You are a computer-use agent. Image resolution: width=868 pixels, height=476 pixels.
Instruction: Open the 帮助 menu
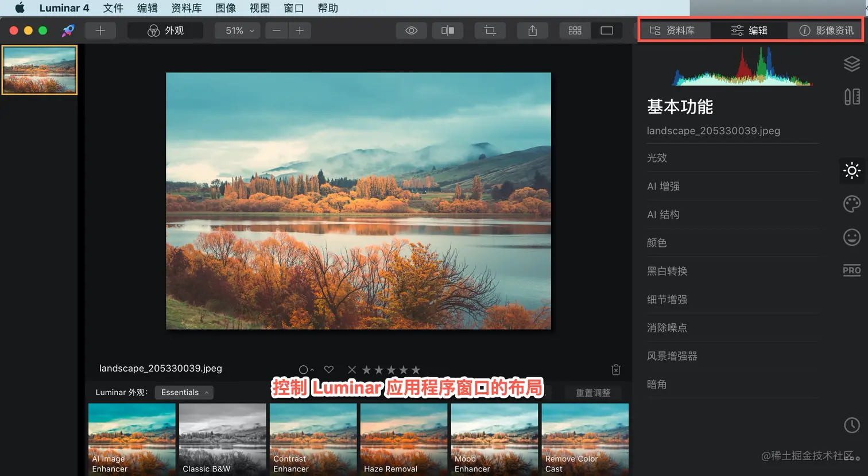click(328, 8)
